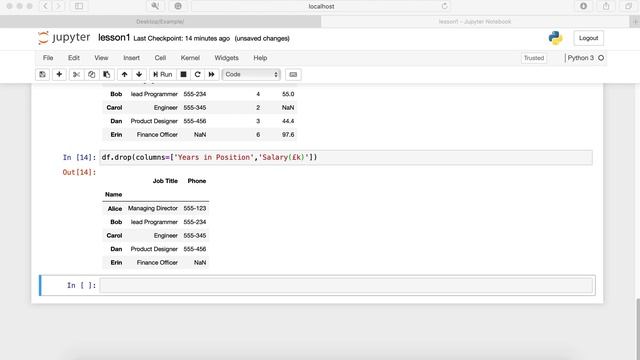Open the Edit menu
The image size is (640, 360).
pos(74,58)
